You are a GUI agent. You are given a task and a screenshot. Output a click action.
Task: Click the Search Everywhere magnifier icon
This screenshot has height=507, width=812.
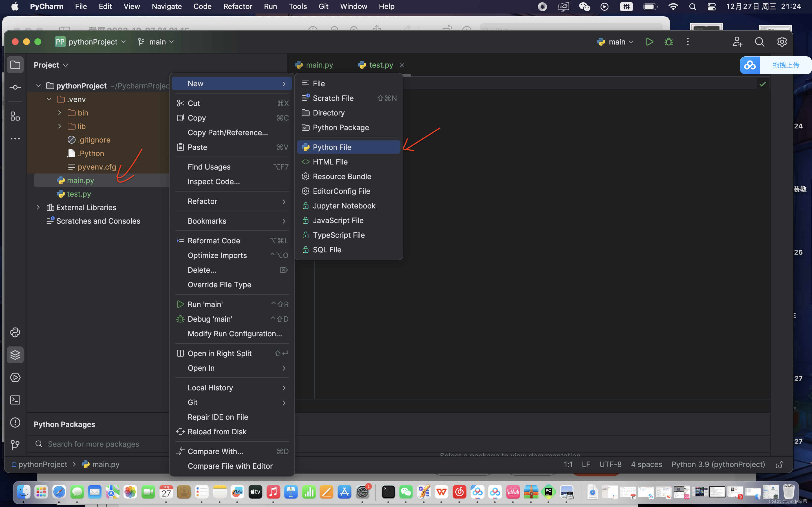point(759,42)
